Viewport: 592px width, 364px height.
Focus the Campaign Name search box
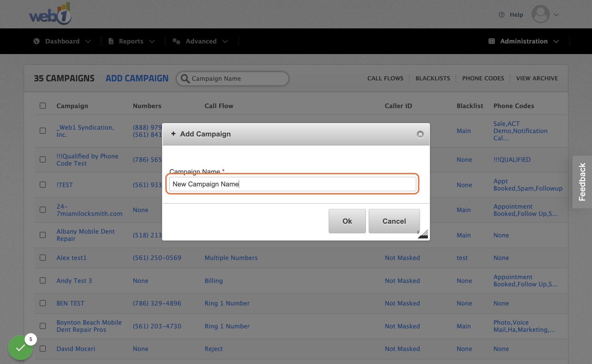click(x=233, y=79)
